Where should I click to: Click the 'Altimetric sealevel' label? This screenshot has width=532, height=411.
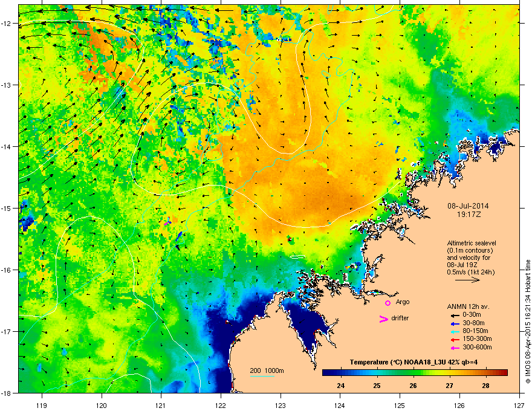coord(472,243)
